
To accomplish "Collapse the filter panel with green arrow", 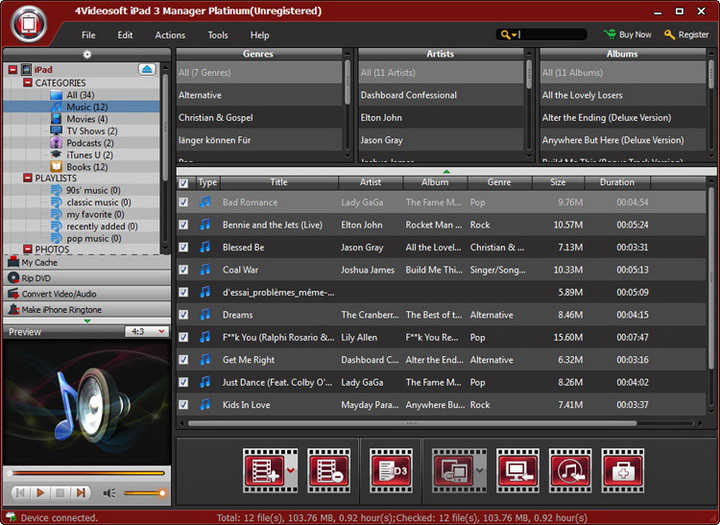I will pyautogui.click(x=447, y=171).
